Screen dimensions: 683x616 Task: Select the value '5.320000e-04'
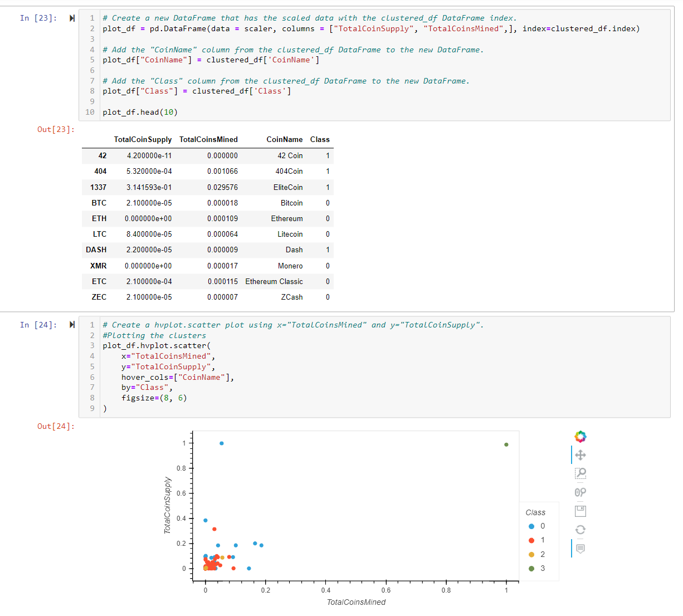(x=149, y=172)
